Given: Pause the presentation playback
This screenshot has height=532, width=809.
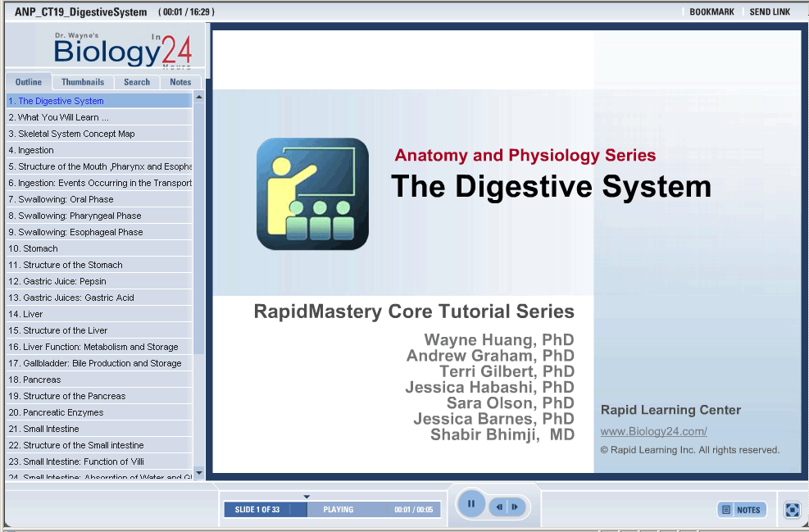Looking at the screenshot, I should click(471, 504).
